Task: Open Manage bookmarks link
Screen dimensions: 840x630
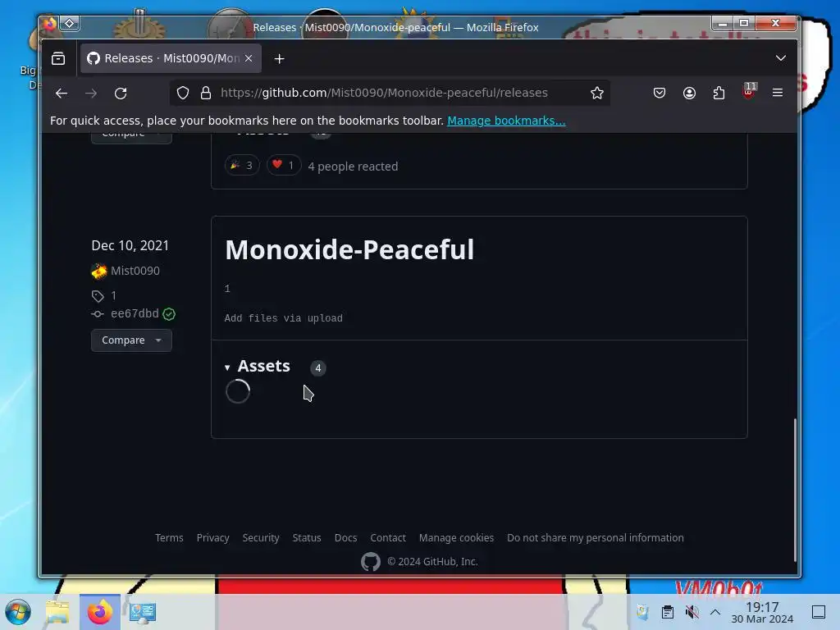Action: [x=506, y=121]
